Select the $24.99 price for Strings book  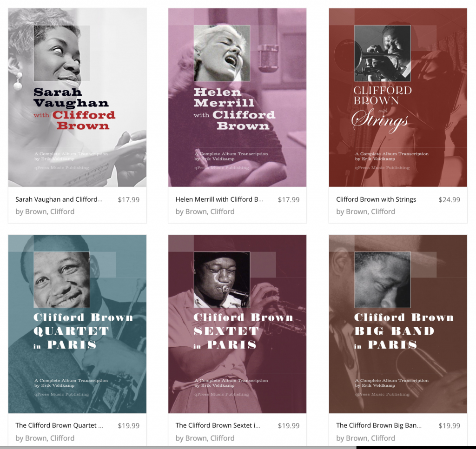[x=450, y=200]
